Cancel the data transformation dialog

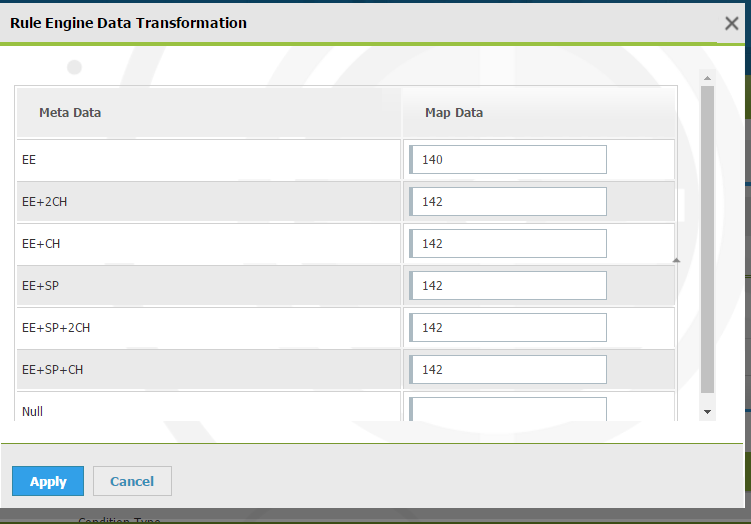point(132,481)
